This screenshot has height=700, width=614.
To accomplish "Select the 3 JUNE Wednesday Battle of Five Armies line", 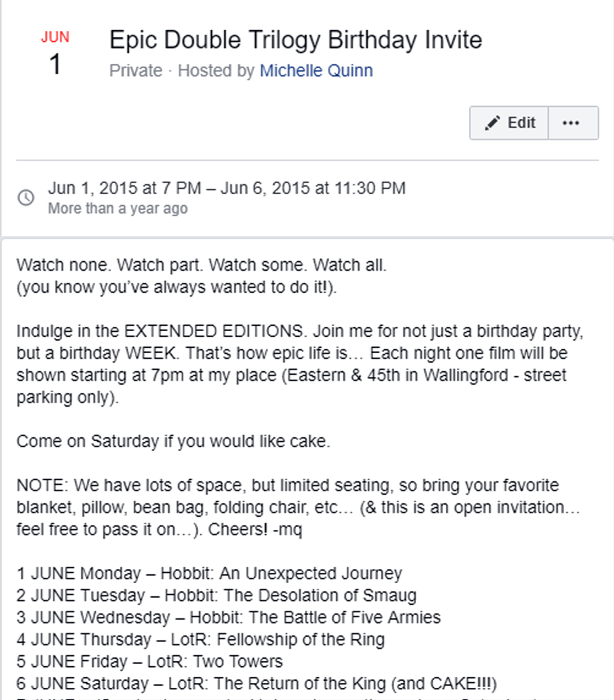I will click(x=228, y=617).
